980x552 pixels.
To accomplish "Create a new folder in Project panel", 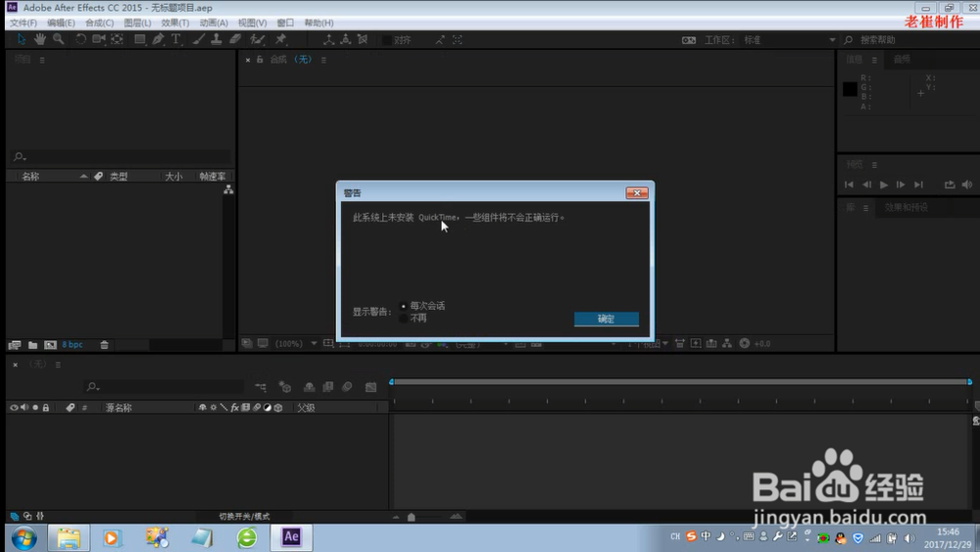I will click(32, 344).
